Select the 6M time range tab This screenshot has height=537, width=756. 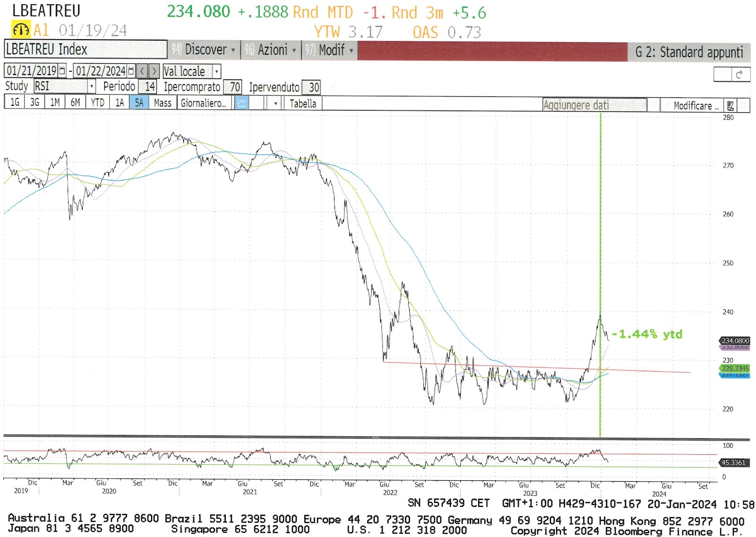tap(76, 102)
